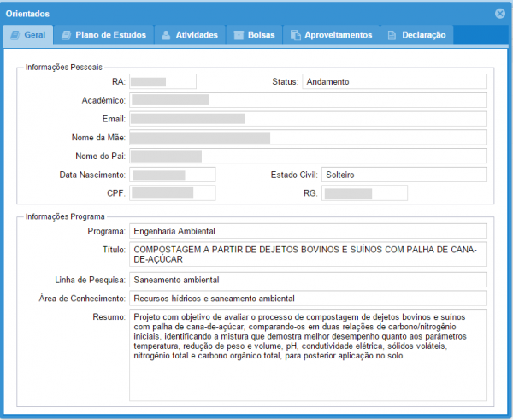Select the Data Nascimento field
The height and width of the screenshot is (420, 513).
[173, 175]
